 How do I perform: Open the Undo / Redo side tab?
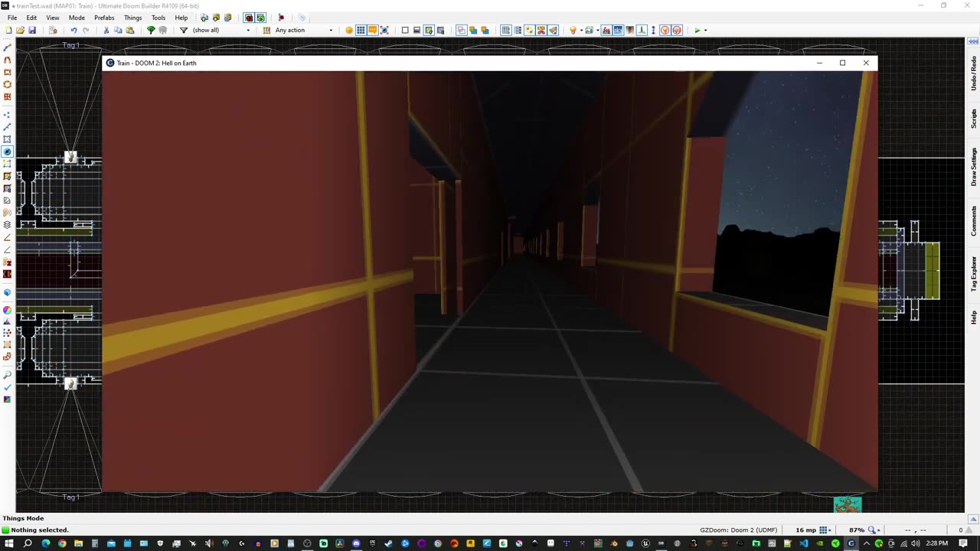click(974, 73)
